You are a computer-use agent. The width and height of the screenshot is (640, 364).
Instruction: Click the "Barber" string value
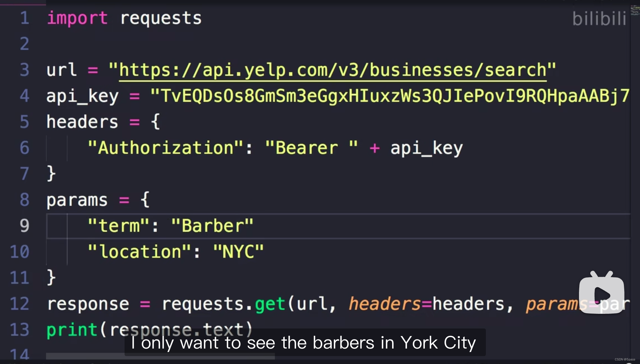212,226
